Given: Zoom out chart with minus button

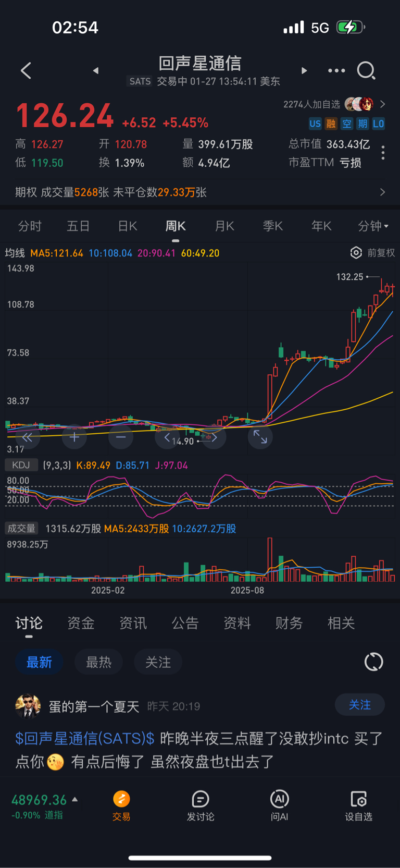Looking at the screenshot, I should point(121,437).
